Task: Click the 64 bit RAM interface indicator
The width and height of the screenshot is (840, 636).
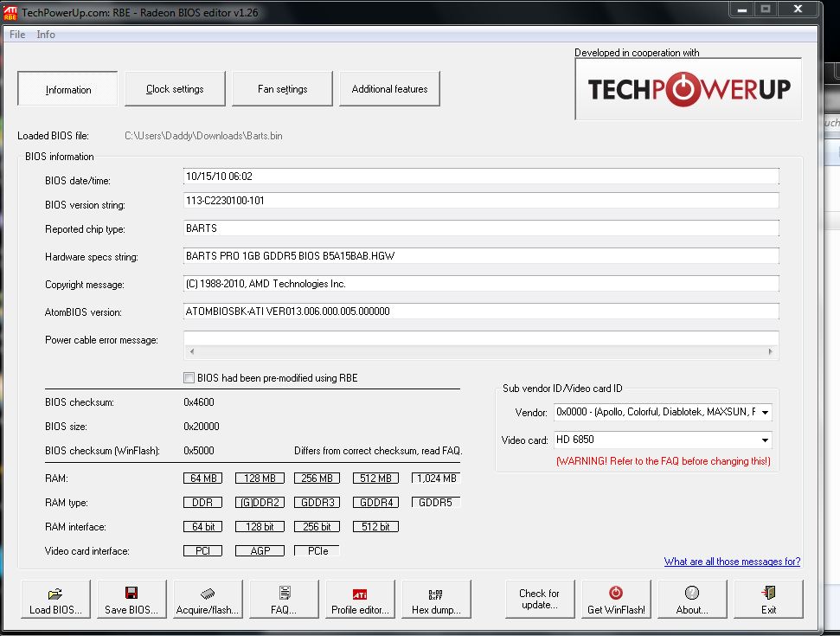Action: [x=203, y=527]
